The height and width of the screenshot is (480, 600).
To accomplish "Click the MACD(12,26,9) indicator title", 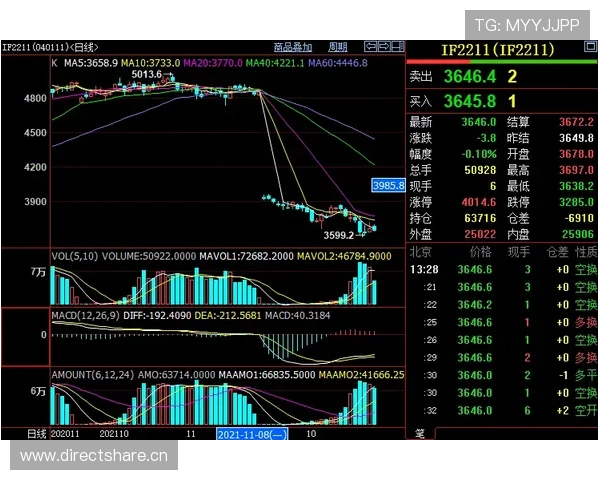I will click(x=86, y=315).
